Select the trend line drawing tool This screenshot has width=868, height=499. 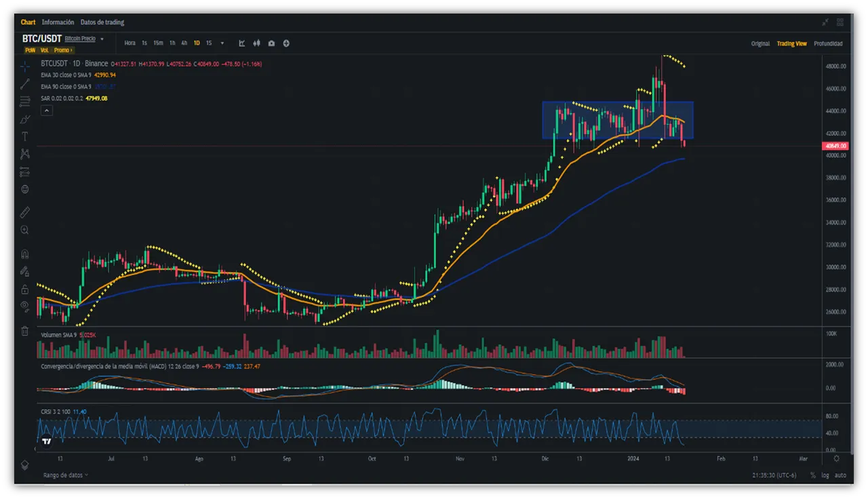click(x=24, y=84)
